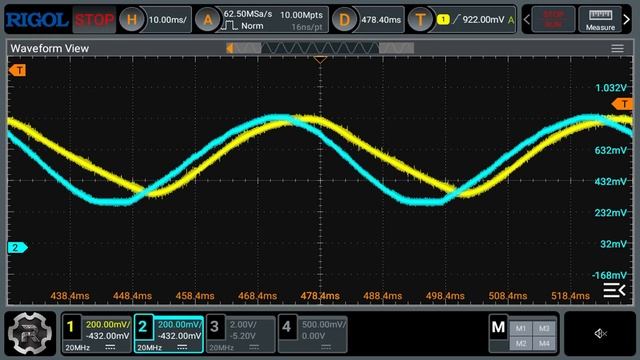The height and width of the screenshot is (360, 640).
Task: Click the 478.4ms center time label
Action: pyautogui.click(x=320, y=296)
